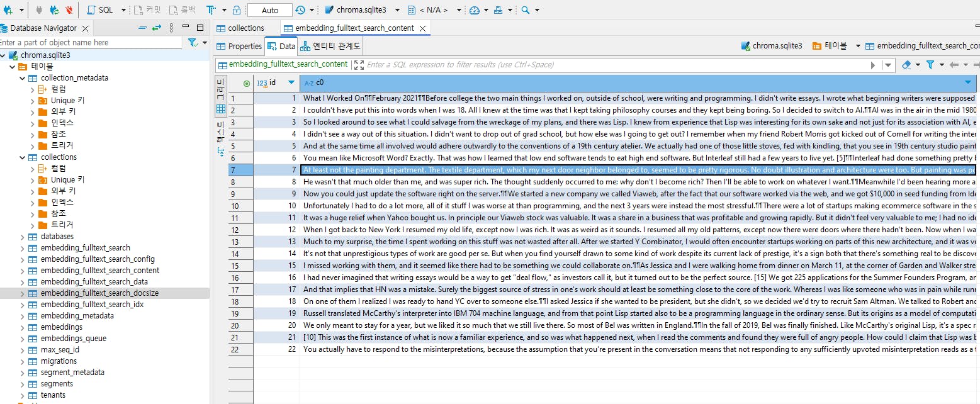980x404 pixels.
Task: Switch to the collections editor tab
Action: (245, 28)
